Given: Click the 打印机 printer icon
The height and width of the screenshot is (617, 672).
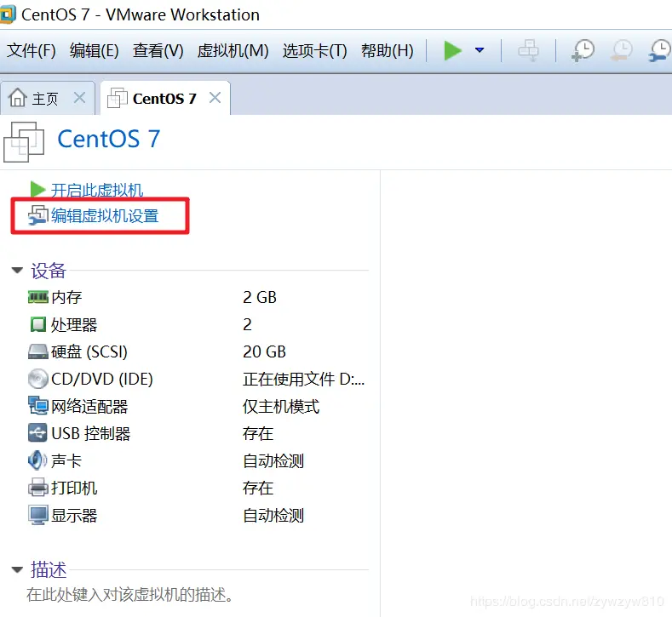Looking at the screenshot, I should click(x=38, y=488).
